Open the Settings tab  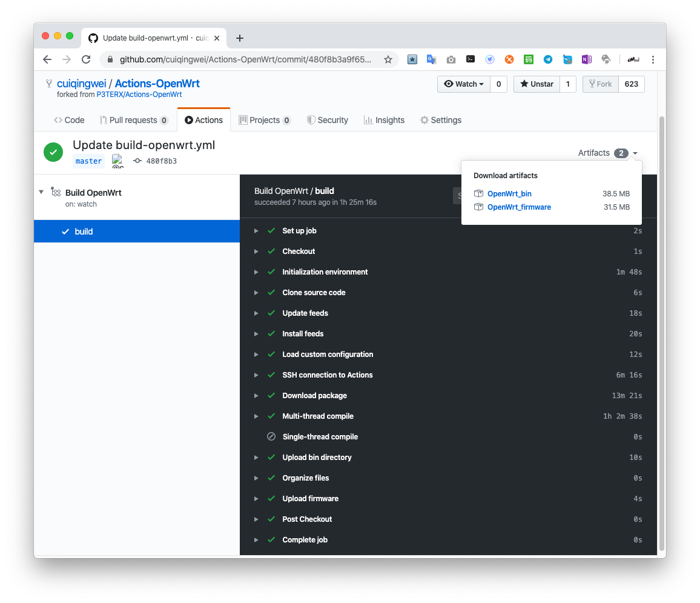(441, 119)
